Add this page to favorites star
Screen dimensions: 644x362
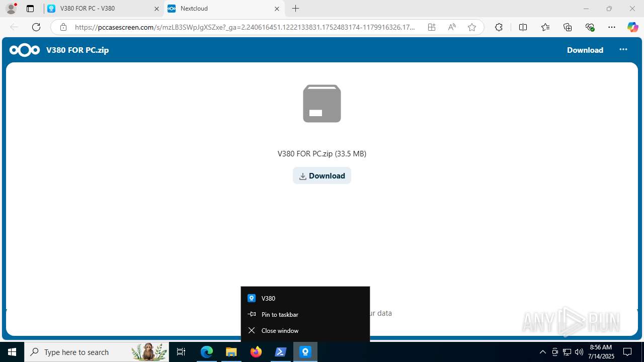click(x=472, y=27)
